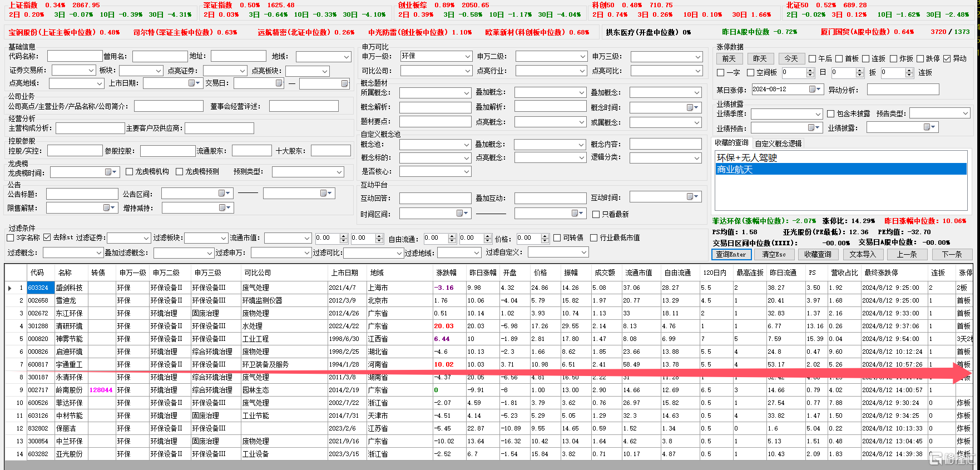Sort table by 涨跌幅 column header
The height and width of the screenshot is (470, 980).
tap(447, 273)
